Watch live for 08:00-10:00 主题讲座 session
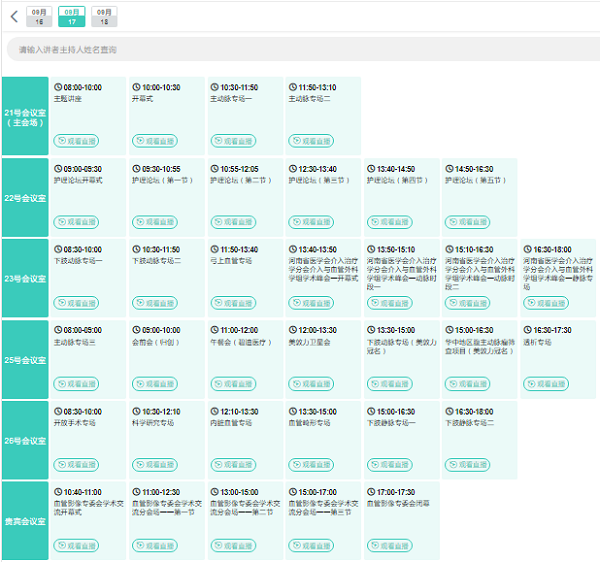Viewport: 600px width, 562px height. (76, 141)
